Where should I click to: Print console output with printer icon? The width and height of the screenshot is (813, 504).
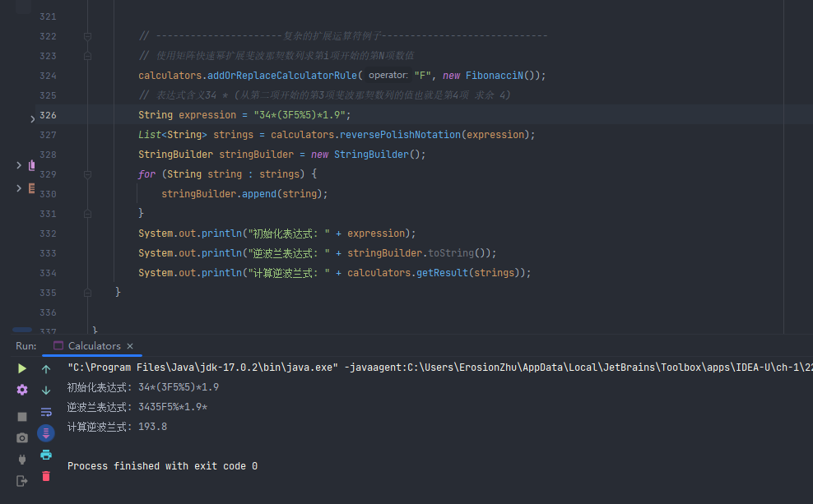pyautogui.click(x=46, y=455)
